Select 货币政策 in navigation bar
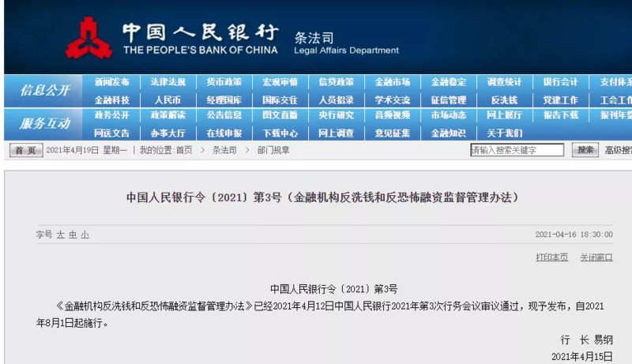This screenshot has height=364, width=632. 224,82
